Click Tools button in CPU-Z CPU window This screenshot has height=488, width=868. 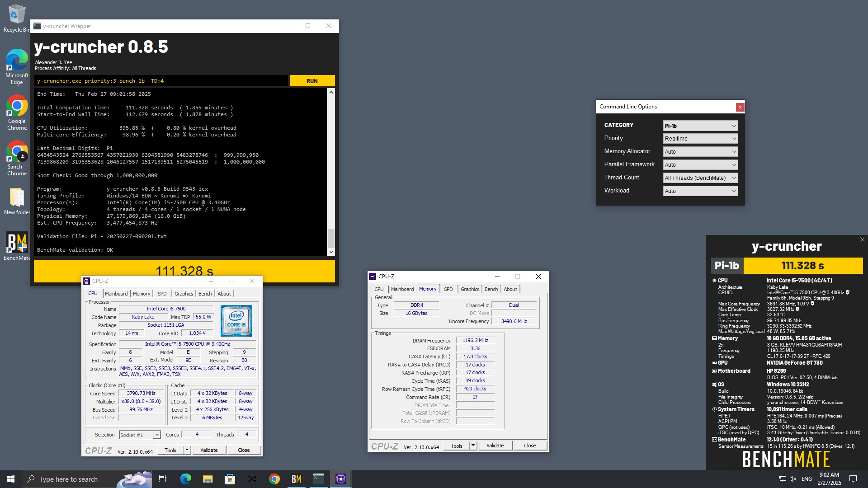170,450
